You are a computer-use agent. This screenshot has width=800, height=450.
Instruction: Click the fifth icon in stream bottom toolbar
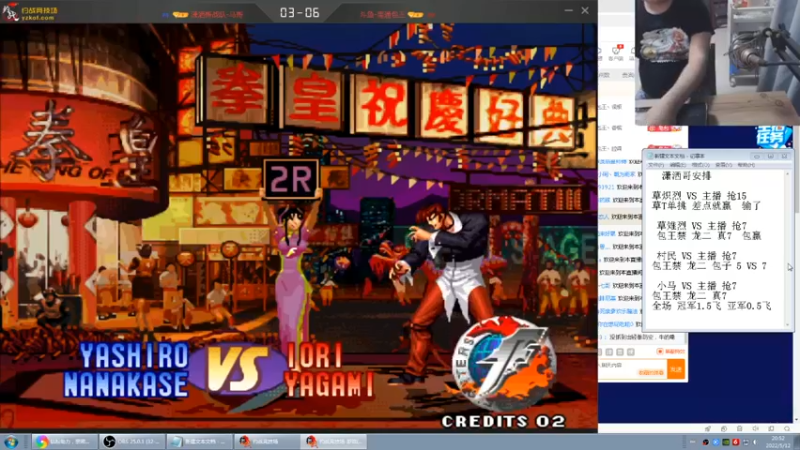tap(771, 429)
